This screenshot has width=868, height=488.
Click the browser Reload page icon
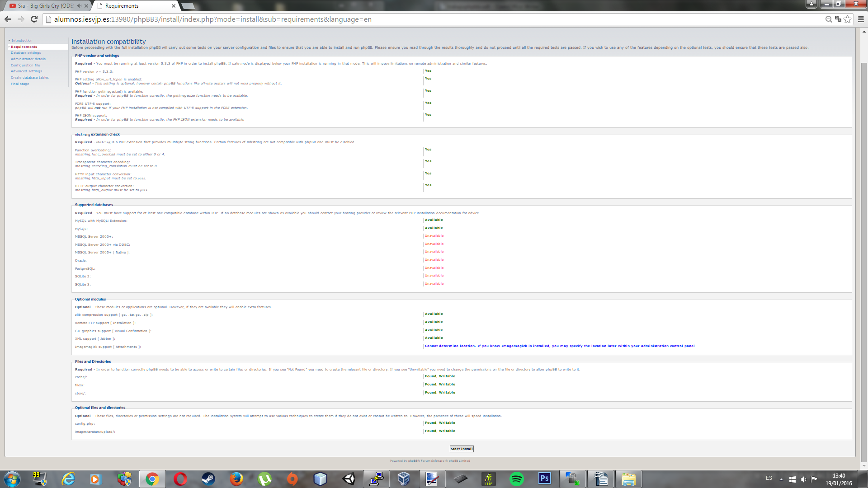pos(34,19)
